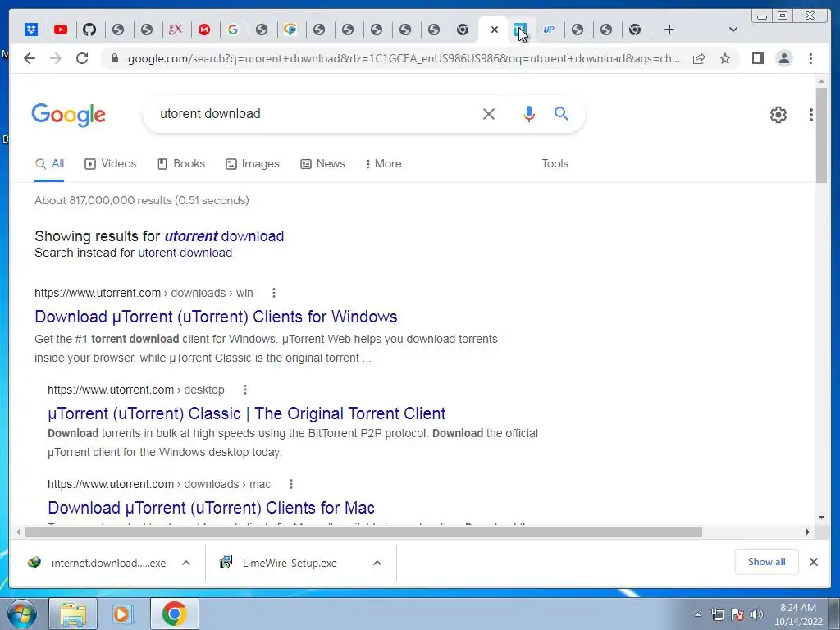The height and width of the screenshot is (630, 840).
Task: Open Chrome's three-dot menu
Action: pos(811,58)
